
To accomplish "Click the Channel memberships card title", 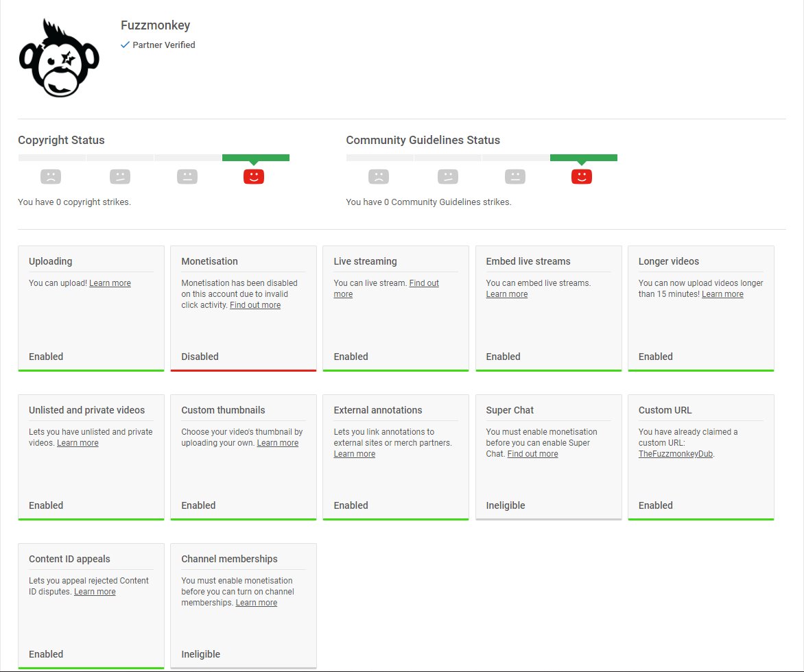I will coord(229,559).
